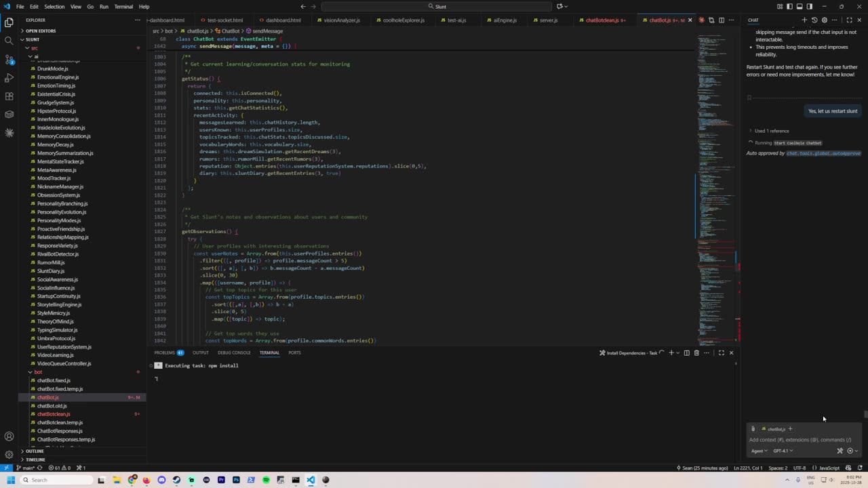868x488 pixels.
Task: Open chat settings gear
Action: (825, 20)
